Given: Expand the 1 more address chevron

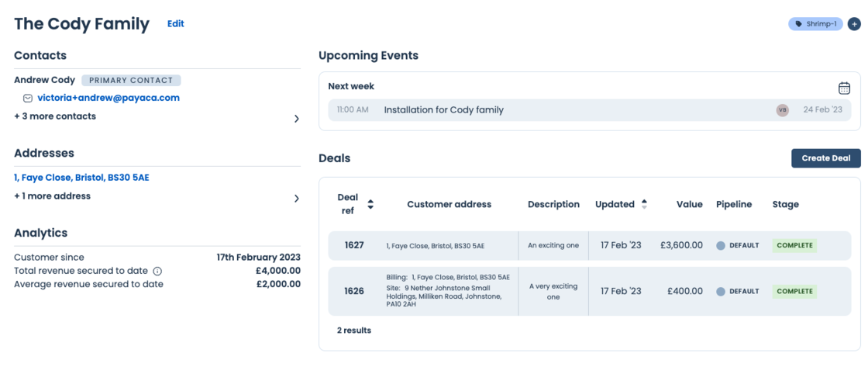Looking at the screenshot, I should pos(296,199).
